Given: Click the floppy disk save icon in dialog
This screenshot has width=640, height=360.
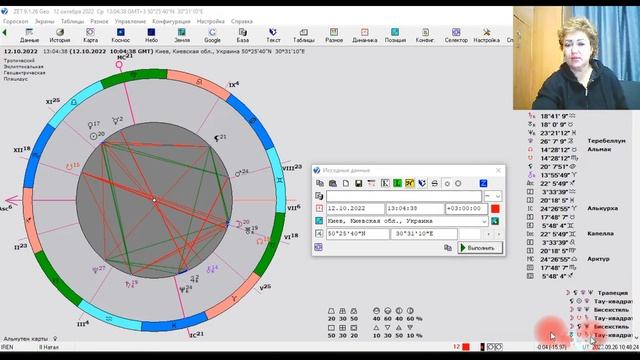Looking at the screenshot, I should (358, 183).
